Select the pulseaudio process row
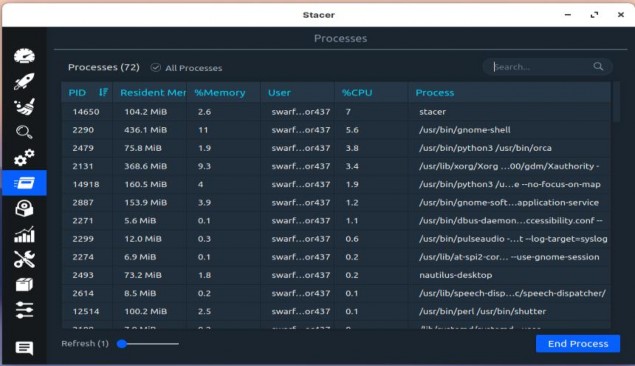 (x=336, y=239)
